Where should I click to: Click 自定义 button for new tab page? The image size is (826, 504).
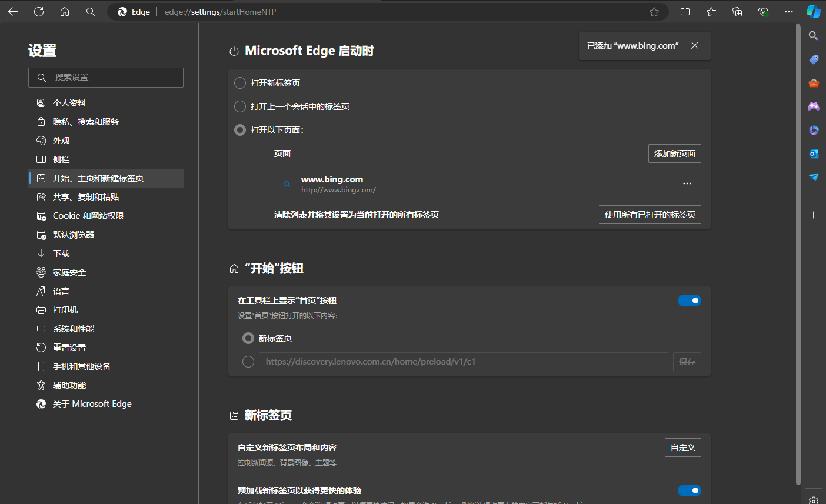point(683,448)
